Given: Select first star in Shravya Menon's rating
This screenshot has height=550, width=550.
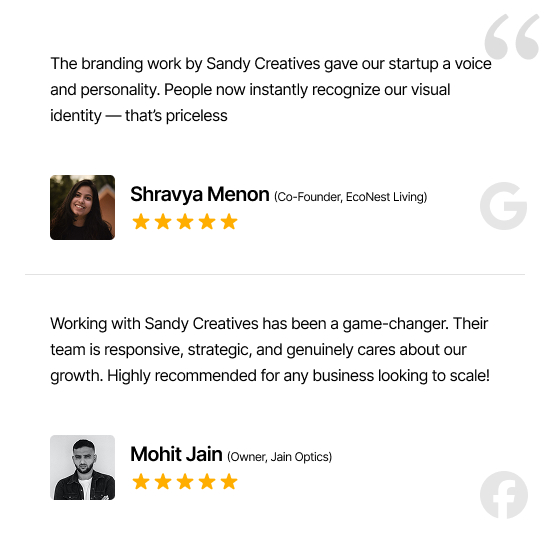Looking at the screenshot, I should point(141,221).
